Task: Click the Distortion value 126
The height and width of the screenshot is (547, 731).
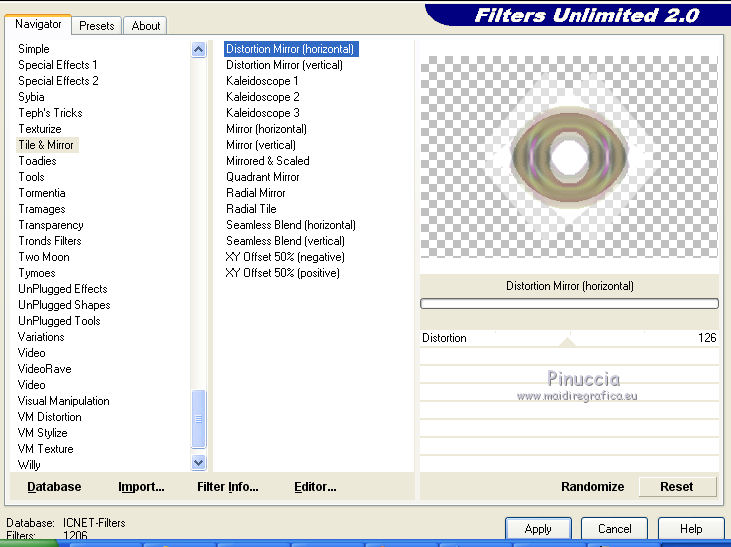Action: click(x=707, y=338)
